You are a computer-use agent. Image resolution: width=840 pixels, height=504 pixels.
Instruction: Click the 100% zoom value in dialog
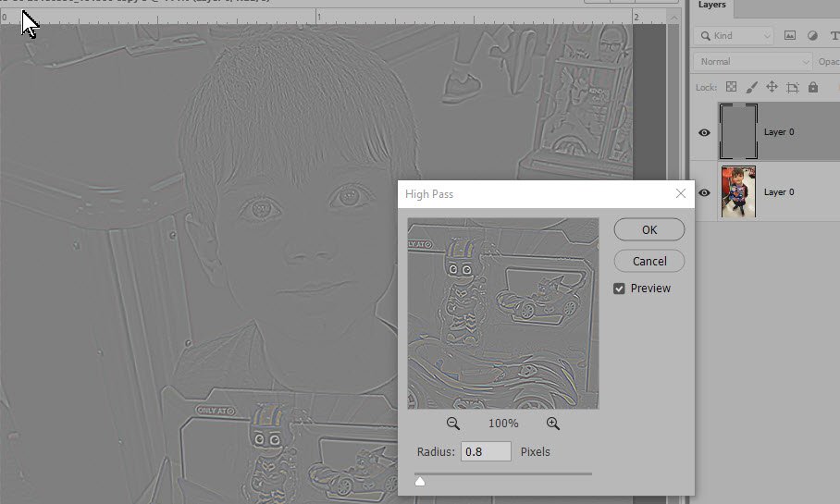point(503,424)
